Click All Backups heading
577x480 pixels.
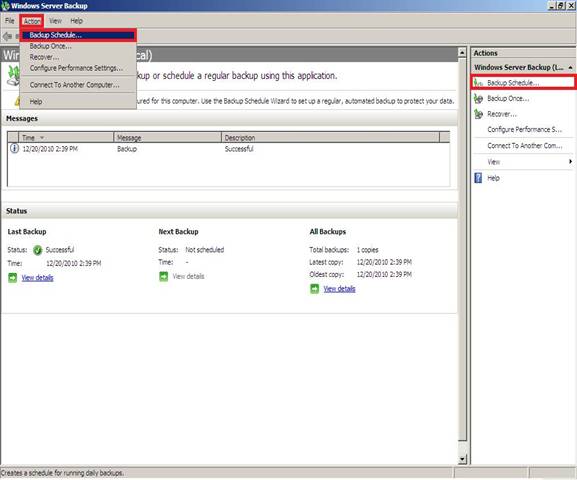pyautogui.click(x=328, y=232)
